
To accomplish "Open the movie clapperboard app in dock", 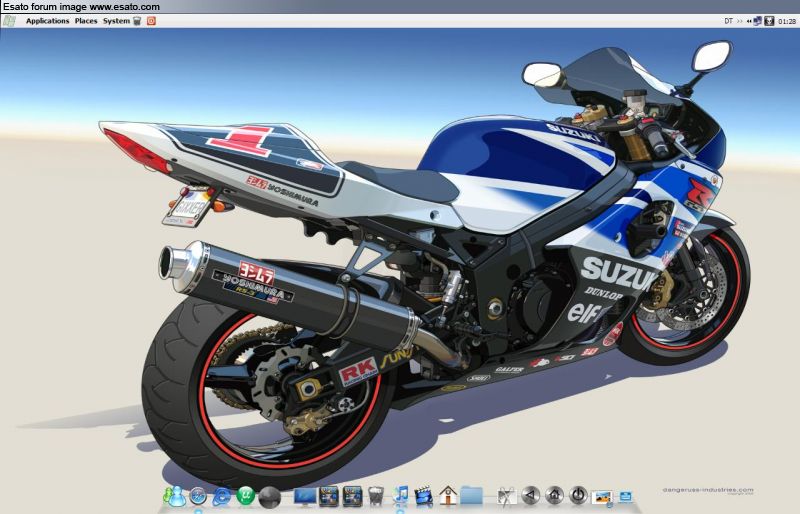I will pos(423,496).
